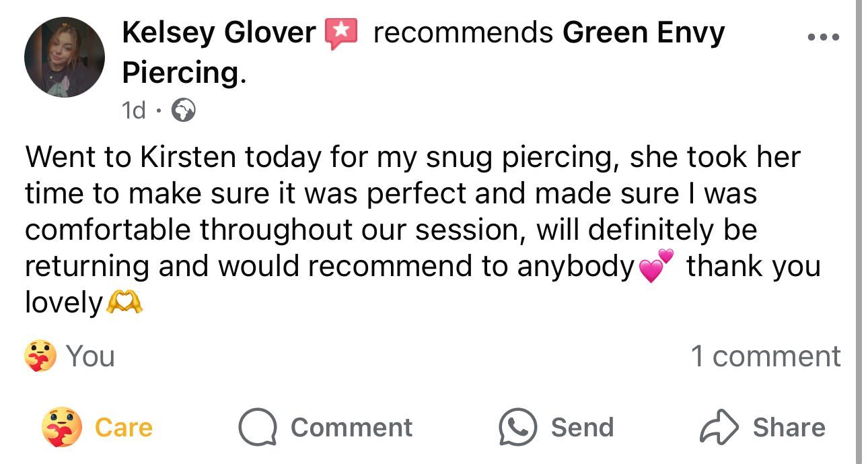Click the WhatsApp Send icon
The image size is (868, 464).
pyautogui.click(x=517, y=428)
